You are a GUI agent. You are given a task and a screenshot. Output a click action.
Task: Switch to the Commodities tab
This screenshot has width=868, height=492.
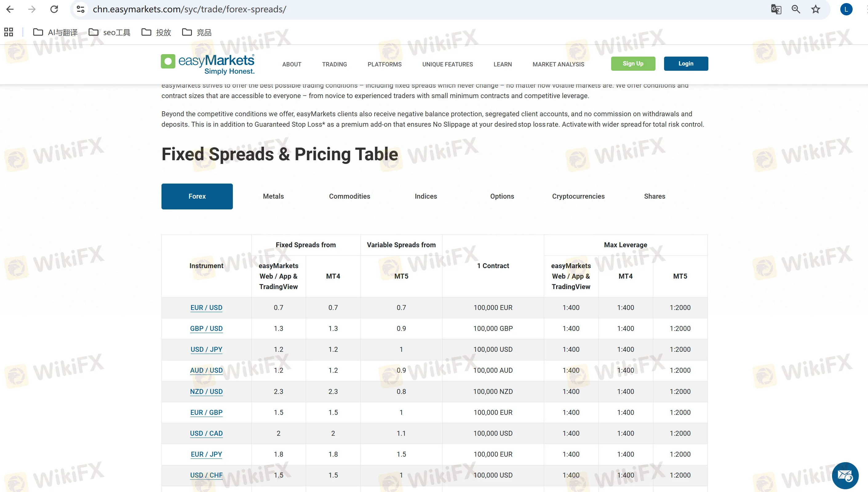pyautogui.click(x=349, y=196)
